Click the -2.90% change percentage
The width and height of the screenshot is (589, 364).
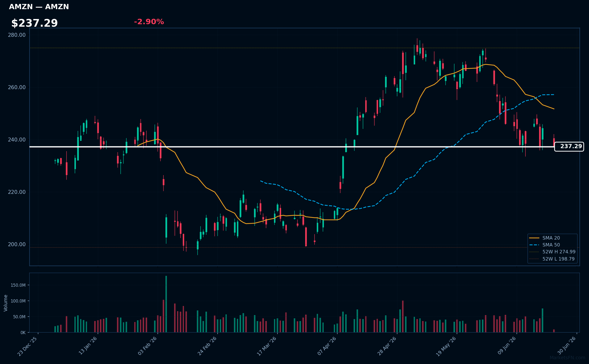click(149, 22)
